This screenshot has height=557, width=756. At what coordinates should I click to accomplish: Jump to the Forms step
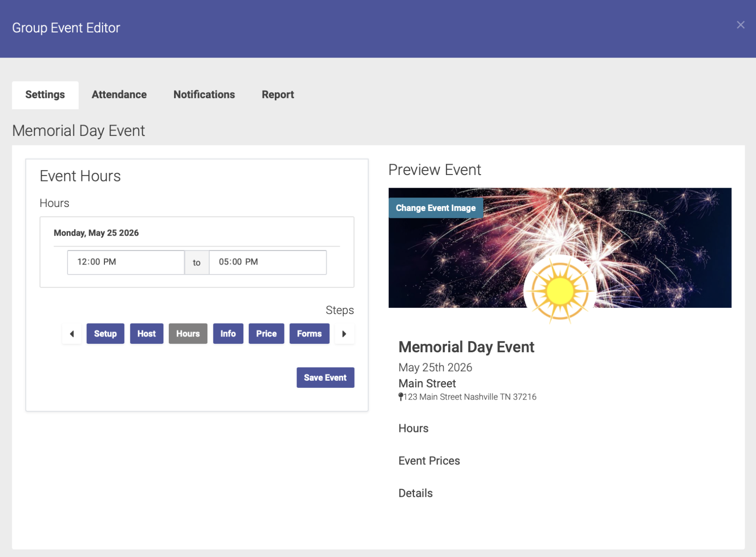(x=310, y=334)
